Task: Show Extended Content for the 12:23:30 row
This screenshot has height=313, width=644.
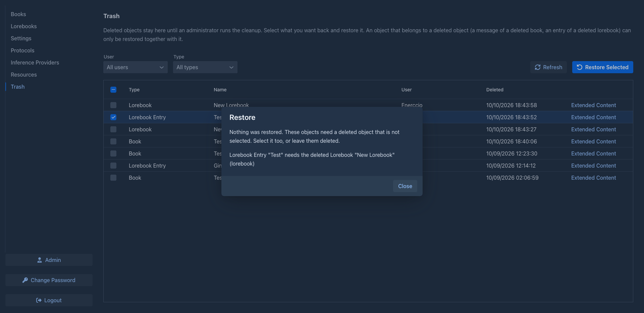Action: click(x=593, y=153)
